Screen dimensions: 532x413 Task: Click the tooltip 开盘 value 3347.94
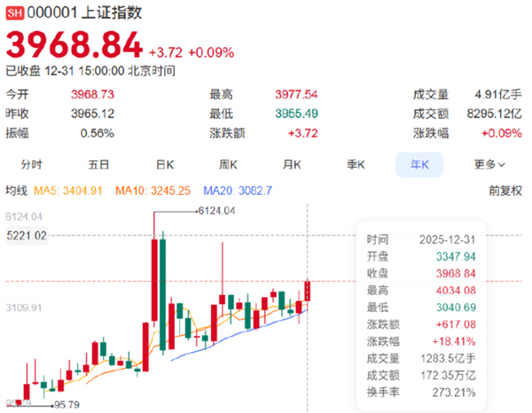tap(456, 257)
